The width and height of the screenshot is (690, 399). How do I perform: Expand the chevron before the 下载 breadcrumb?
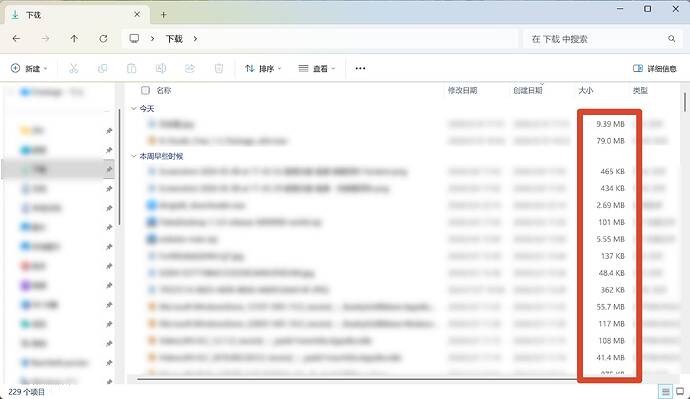click(152, 39)
